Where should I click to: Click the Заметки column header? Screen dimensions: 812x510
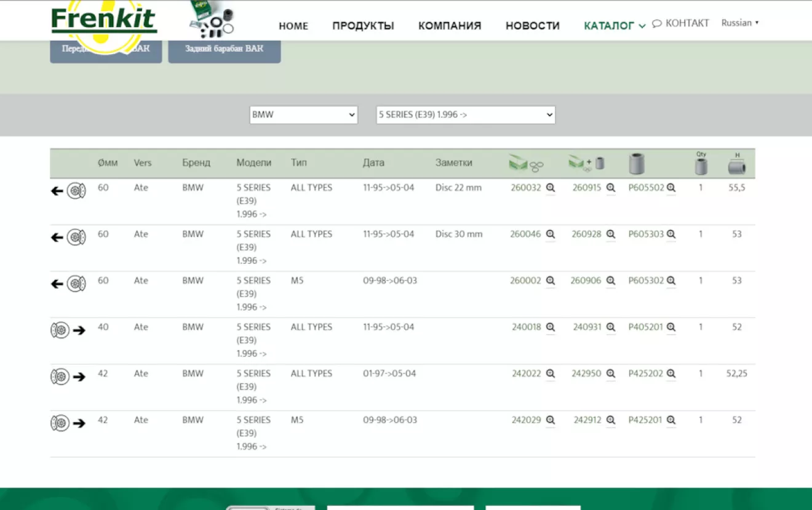[x=454, y=163]
